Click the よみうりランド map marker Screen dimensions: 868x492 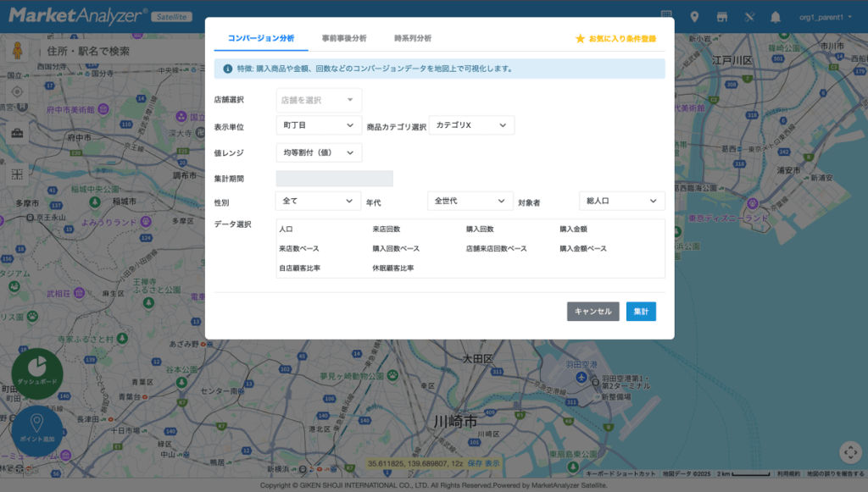[x=146, y=222]
